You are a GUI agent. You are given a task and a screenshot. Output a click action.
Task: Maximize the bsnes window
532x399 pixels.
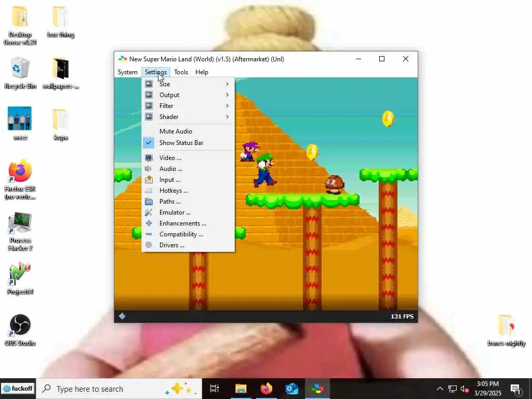click(x=382, y=59)
